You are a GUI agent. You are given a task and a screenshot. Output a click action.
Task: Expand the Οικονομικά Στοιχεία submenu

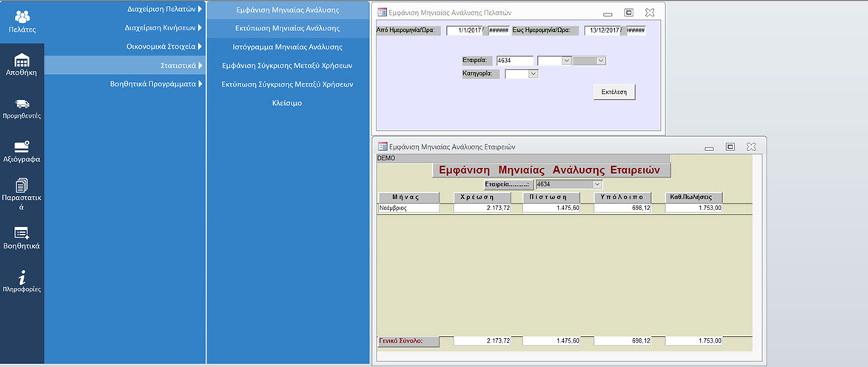163,47
